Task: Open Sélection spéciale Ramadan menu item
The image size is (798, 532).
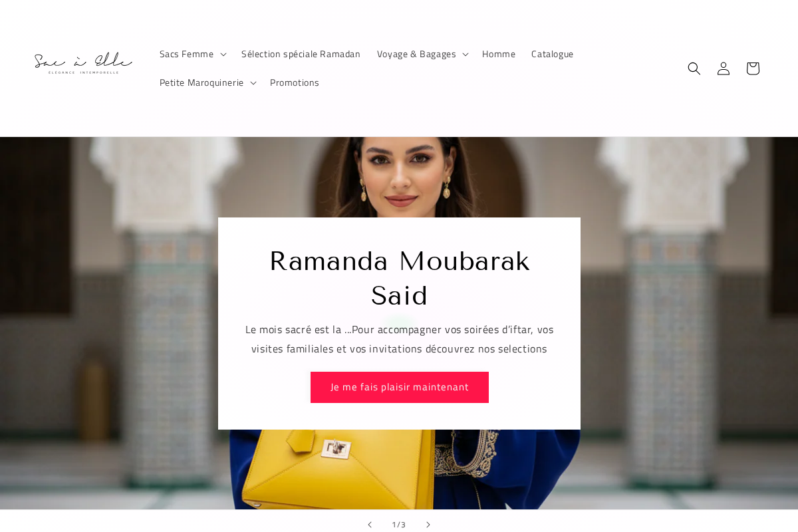Action: click(x=301, y=55)
